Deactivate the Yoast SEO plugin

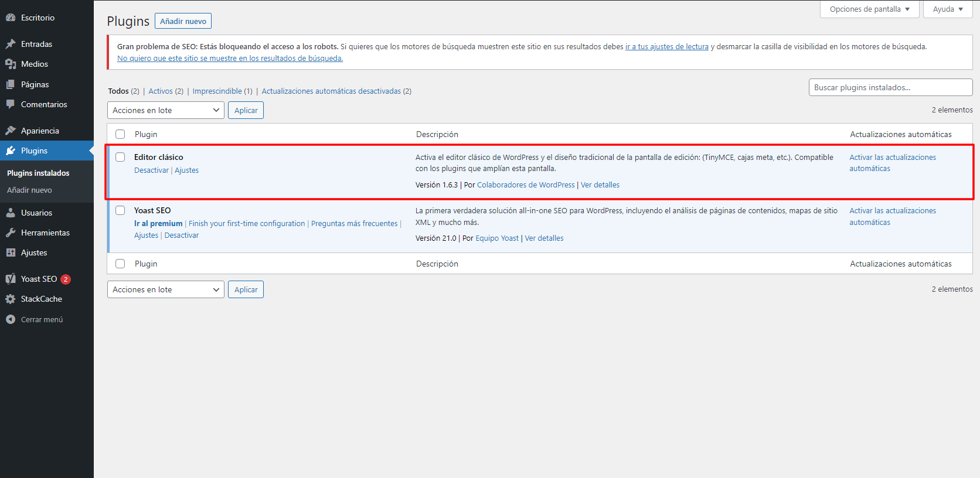[182, 235]
